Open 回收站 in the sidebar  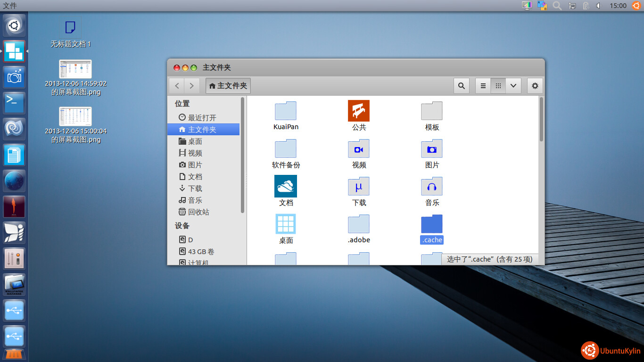coord(198,212)
